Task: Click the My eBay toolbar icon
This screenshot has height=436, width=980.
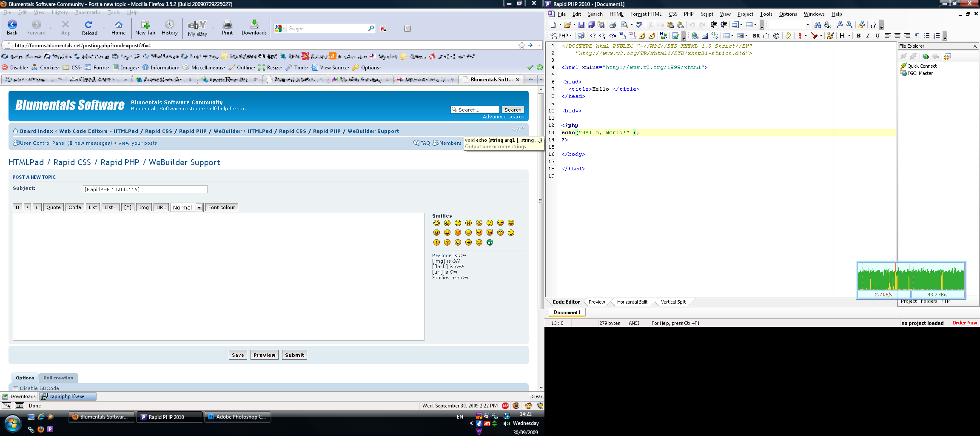Action: (197, 28)
